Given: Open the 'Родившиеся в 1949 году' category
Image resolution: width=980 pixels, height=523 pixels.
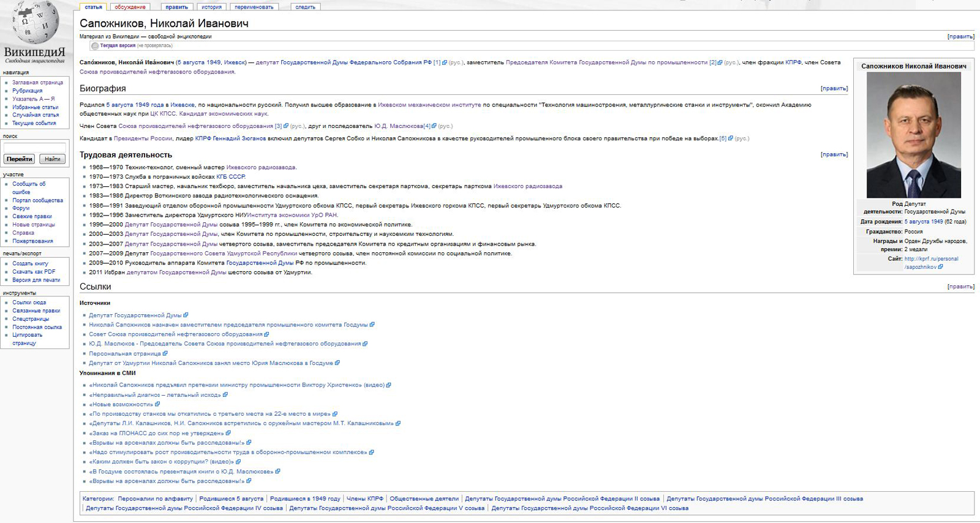Looking at the screenshot, I should [305, 499].
